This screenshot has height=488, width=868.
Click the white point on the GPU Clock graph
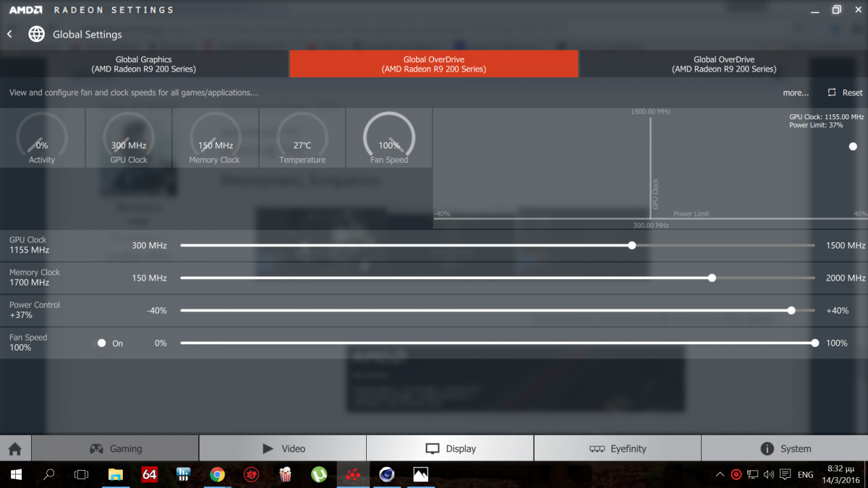853,146
